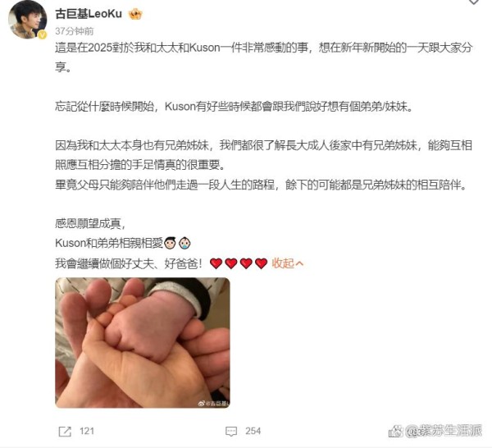Open comments via speech bubble icon
The image size is (492, 448).
(231, 432)
